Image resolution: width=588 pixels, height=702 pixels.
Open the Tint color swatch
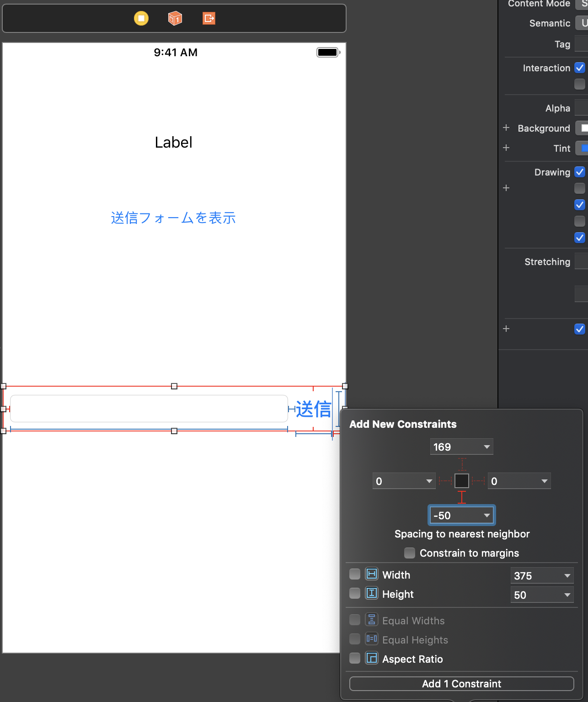pos(583,148)
